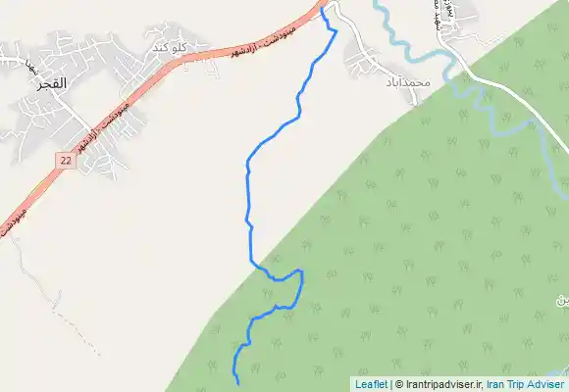Click the route 22 highway shield
This screenshot has width=569, height=392.
click(x=66, y=161)
